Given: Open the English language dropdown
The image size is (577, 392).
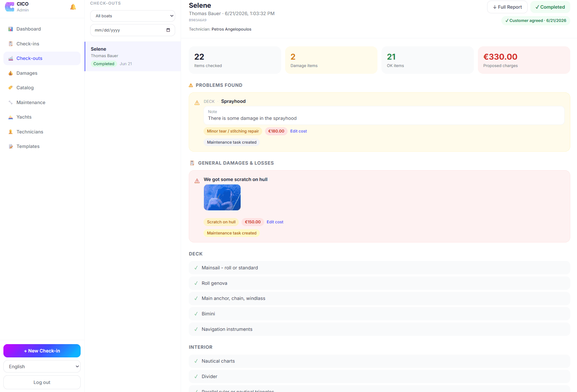Looking at the screenshot, I should coord(42,367).
